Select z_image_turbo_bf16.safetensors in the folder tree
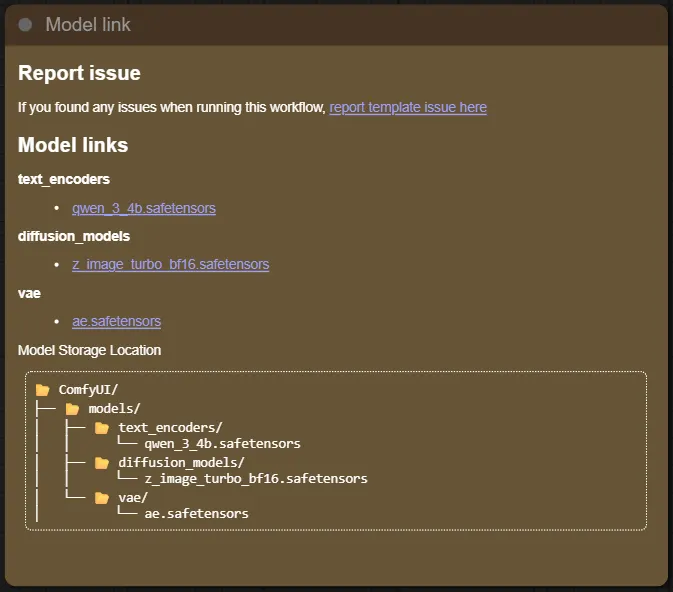 tap(256, 479)
